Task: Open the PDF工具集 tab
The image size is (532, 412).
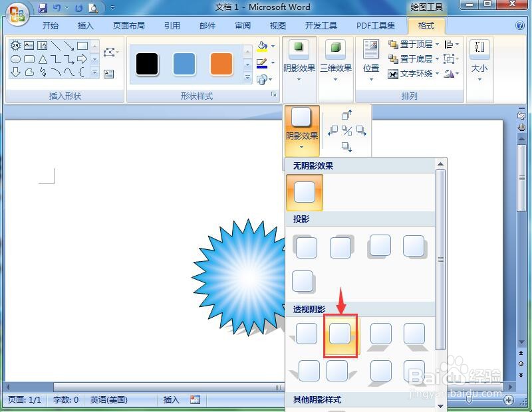Action: point(376,26)
